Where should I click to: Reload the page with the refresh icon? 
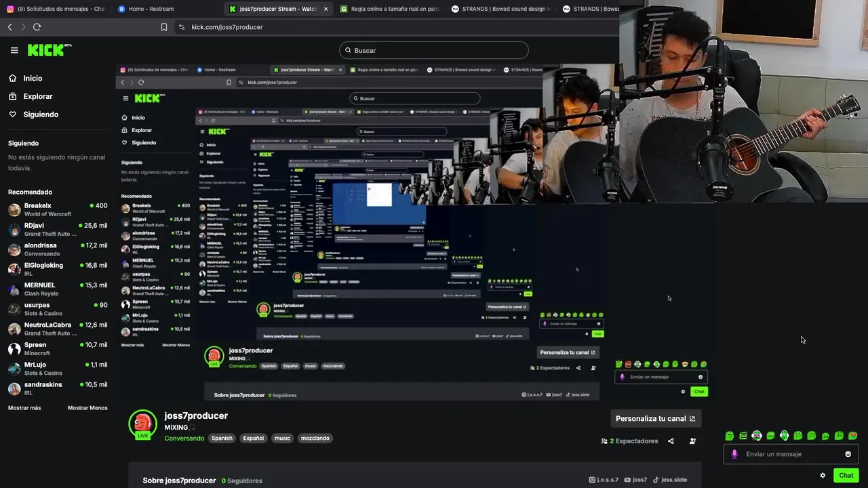click(x=37, y=27)
